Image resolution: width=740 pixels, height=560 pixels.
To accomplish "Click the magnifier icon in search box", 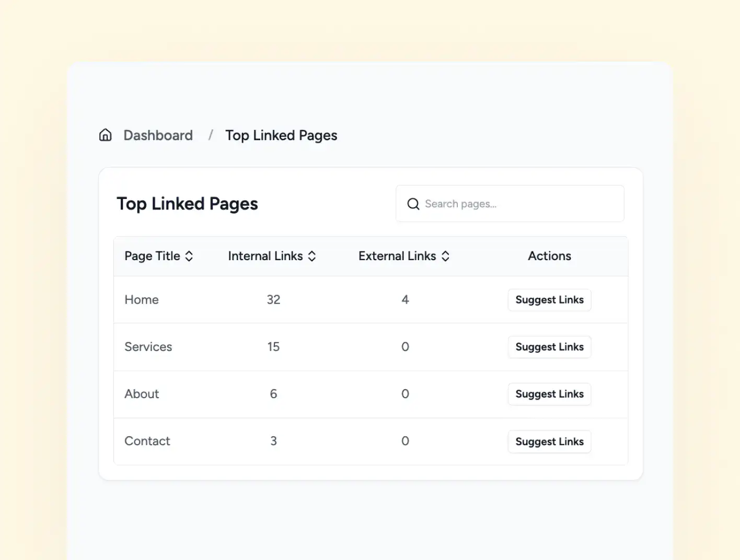I will [413, 204].
